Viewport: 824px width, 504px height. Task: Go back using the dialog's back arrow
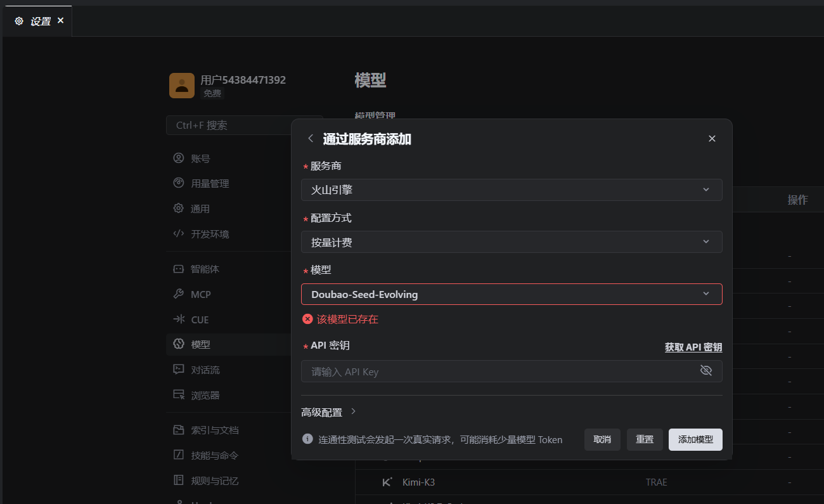click(311, 138)
